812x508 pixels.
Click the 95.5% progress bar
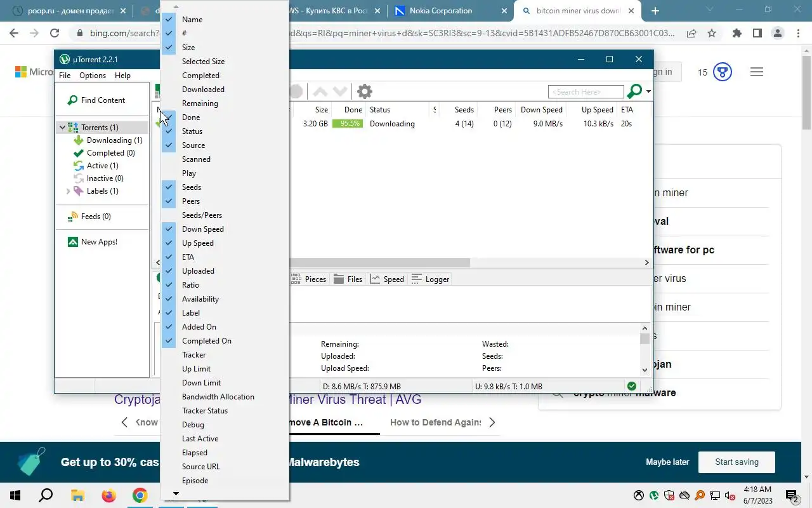(x=348, y=124)
